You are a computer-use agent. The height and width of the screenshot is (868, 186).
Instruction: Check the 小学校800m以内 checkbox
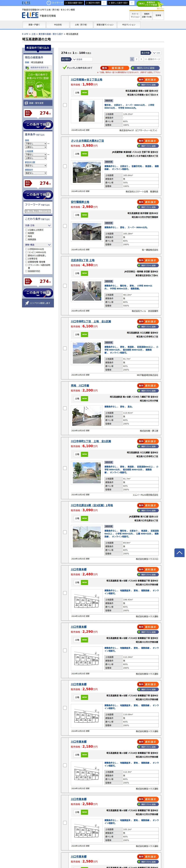26,249
